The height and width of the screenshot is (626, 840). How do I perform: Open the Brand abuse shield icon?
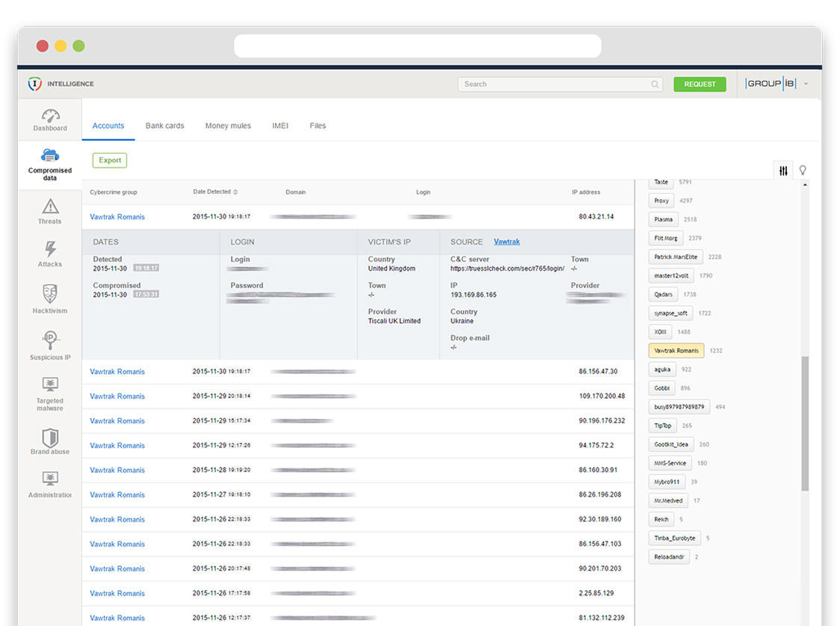(50, 438)
